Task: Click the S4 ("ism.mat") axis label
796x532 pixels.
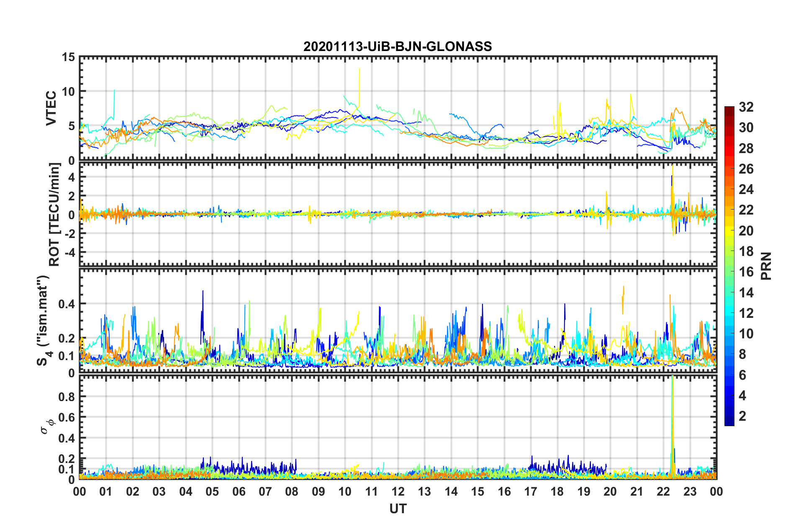Action: point(43,320)
